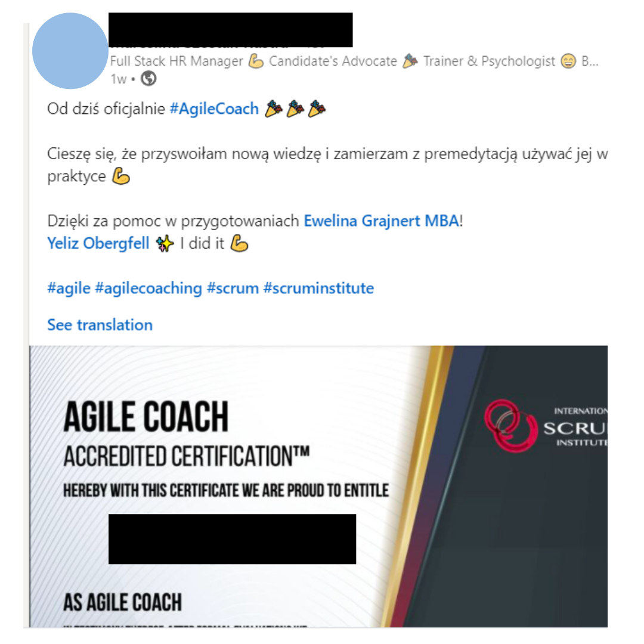Viewport: 644px width, 644px height.
Task: Click the redacted author name at top
Action: click(230, 30)
